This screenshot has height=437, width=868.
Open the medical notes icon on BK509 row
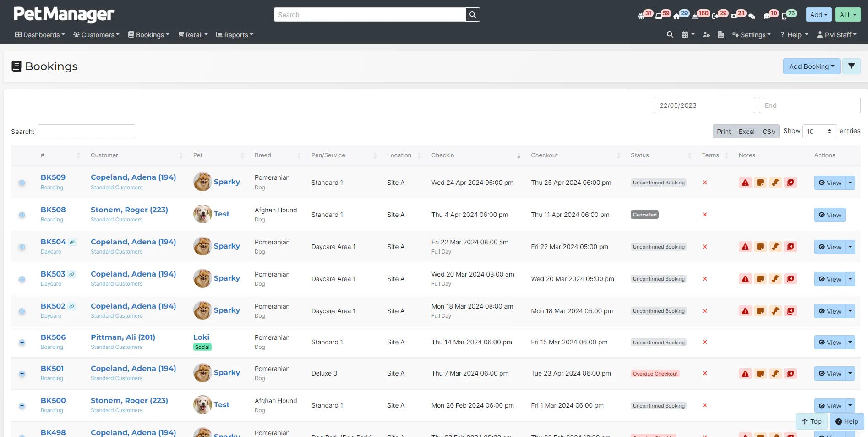(x=791, y=183)
